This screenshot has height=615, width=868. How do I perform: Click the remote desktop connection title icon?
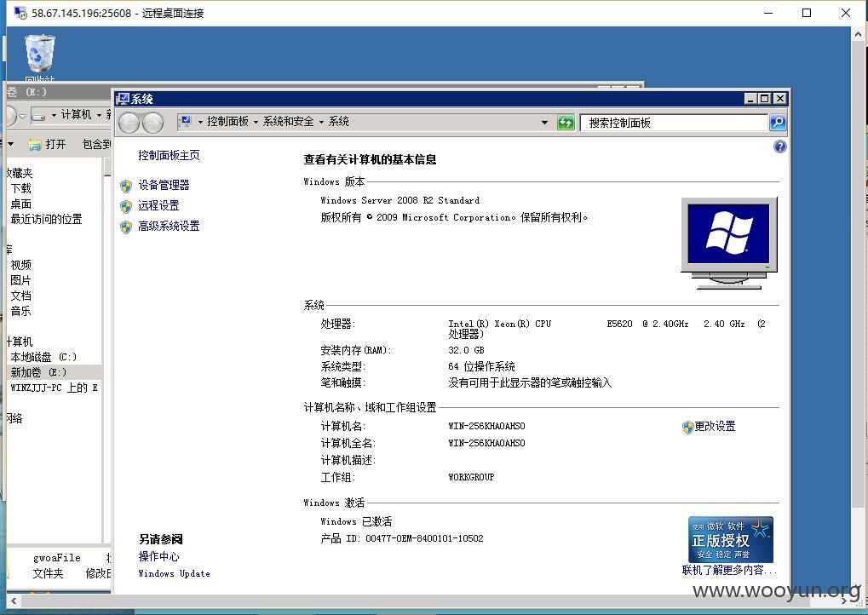pos(20,13)
